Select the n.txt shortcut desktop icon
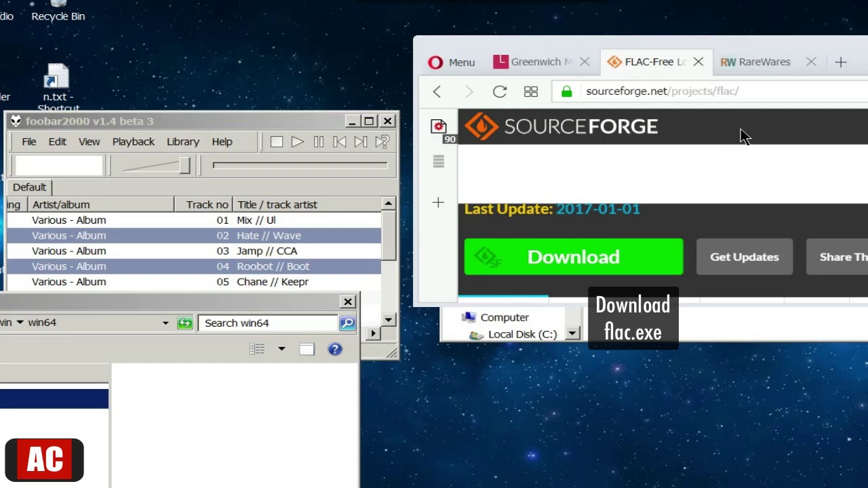 [x=57, y=88]
